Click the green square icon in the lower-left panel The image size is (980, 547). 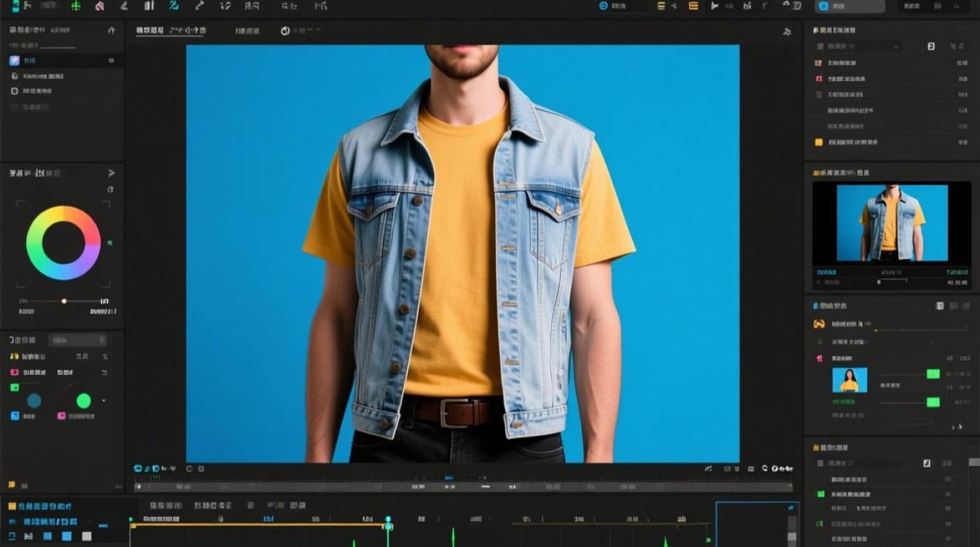[14, 387]
